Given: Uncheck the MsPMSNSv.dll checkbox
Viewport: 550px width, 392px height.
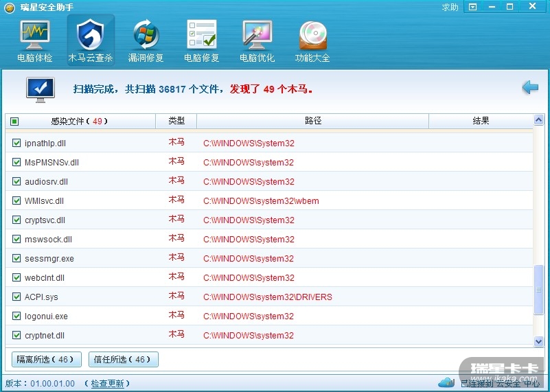Looking at the screenshot, I should pyautogui.click(x=16, y=162).
